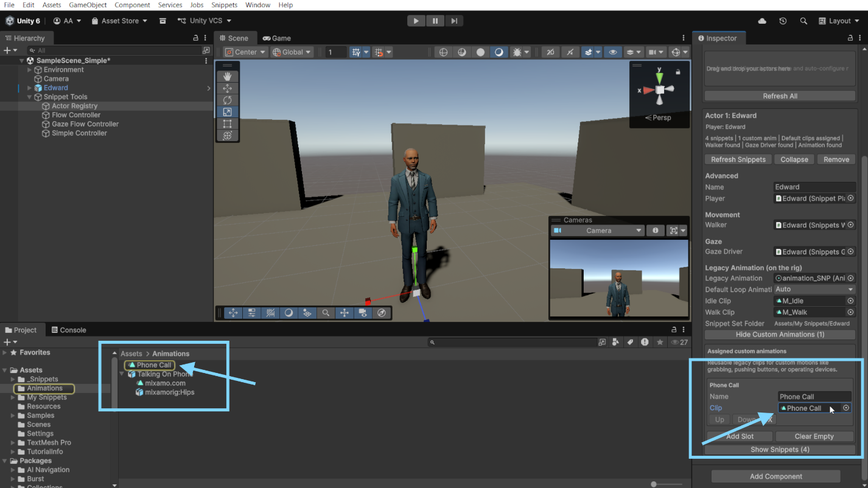Screen dimensions: 868x488
Task: Click the Play button
Action: (416, 21)
